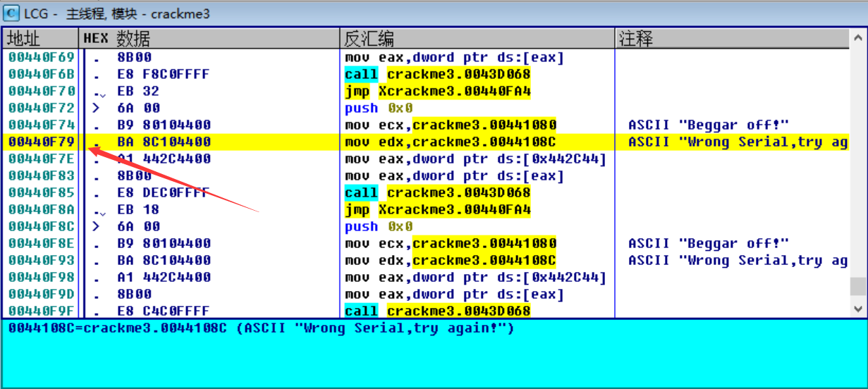Viewport: 868px width, 389px height.
Task: Select address 00440F9F row
Action: (41, 311)
